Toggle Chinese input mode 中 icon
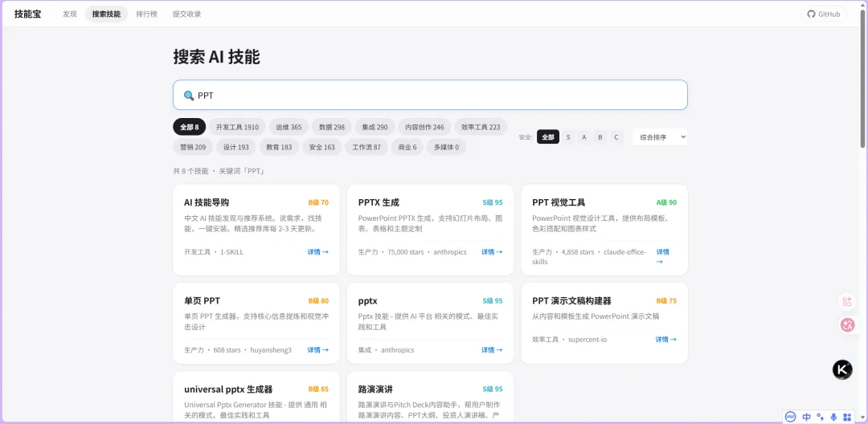The image size is (868, 424). [807, 417]
